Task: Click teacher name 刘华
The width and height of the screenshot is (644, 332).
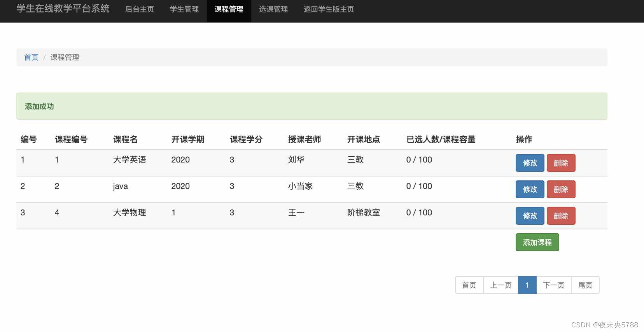Action: pos(296,160)
